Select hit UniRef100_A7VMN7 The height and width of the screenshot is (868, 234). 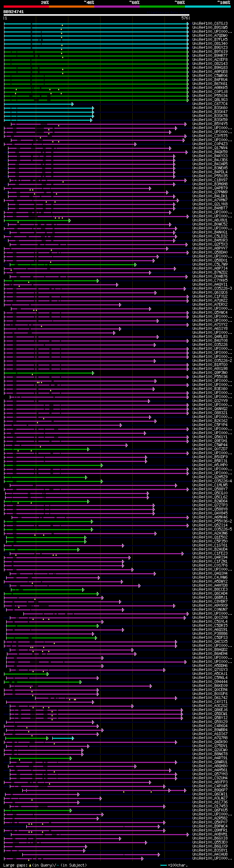210,200
